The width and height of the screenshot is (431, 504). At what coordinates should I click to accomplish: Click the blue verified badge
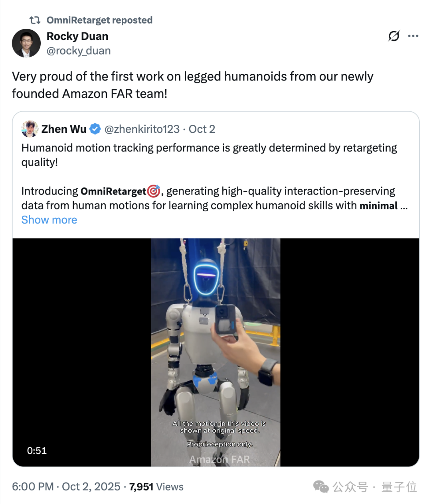click(x=95, y=129)
